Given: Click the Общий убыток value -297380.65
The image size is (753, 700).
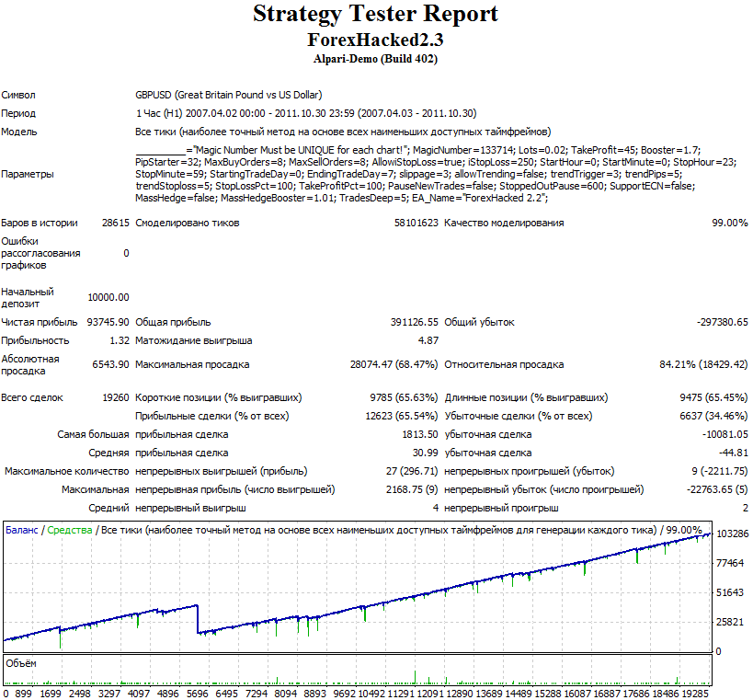Looking at the screenshot, I should [723, 322].
